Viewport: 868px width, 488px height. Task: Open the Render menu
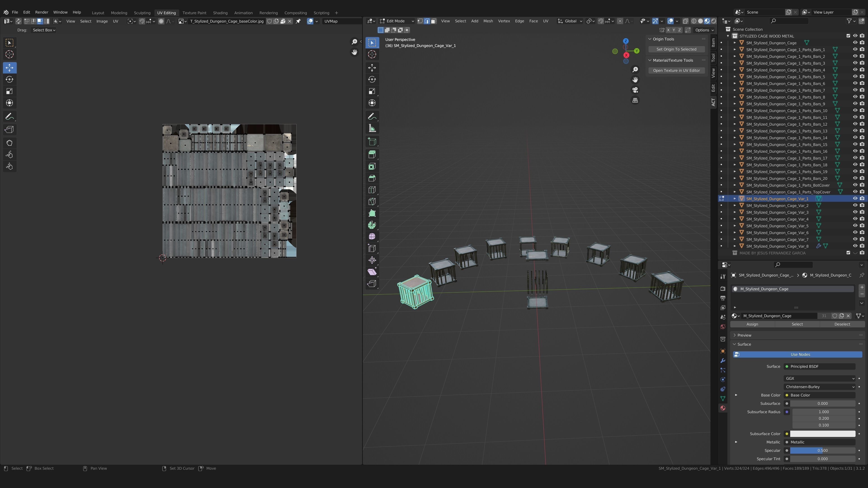click(42, 12)
